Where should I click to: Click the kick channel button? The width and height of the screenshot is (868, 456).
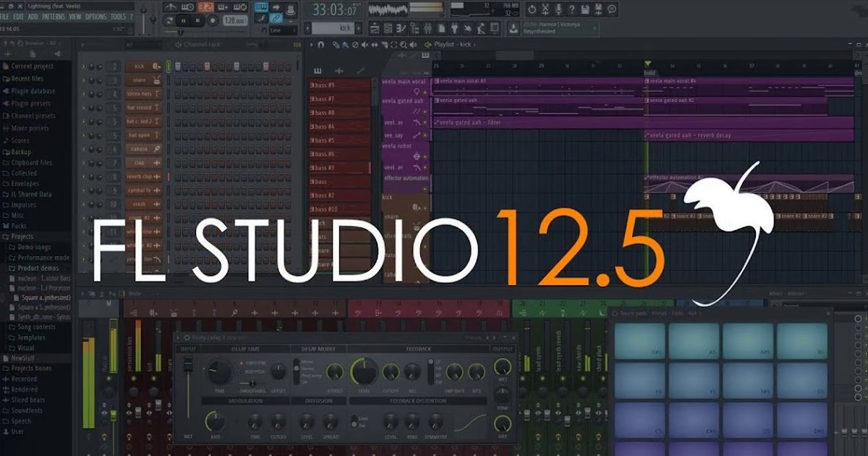(x=143, y=67)
